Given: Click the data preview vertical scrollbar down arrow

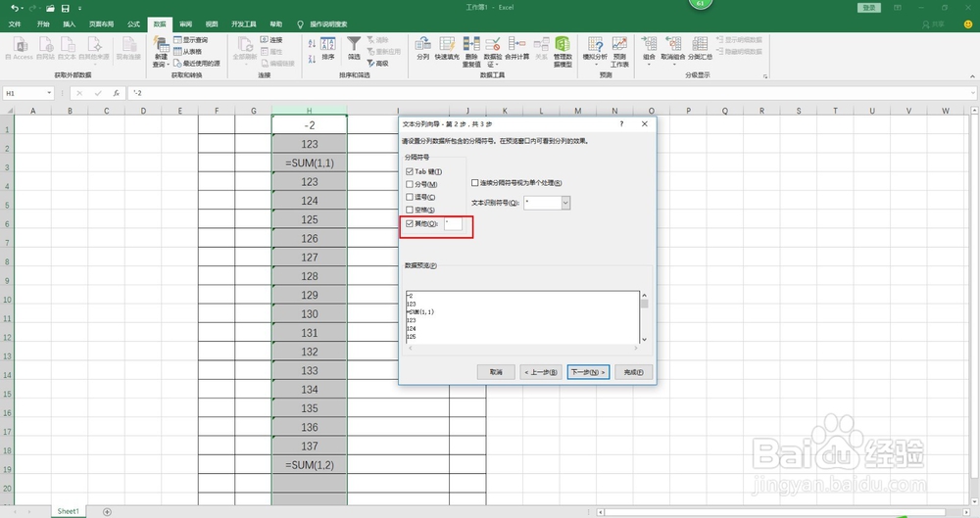Looking at the screenshot, I should tap(645, 339).
